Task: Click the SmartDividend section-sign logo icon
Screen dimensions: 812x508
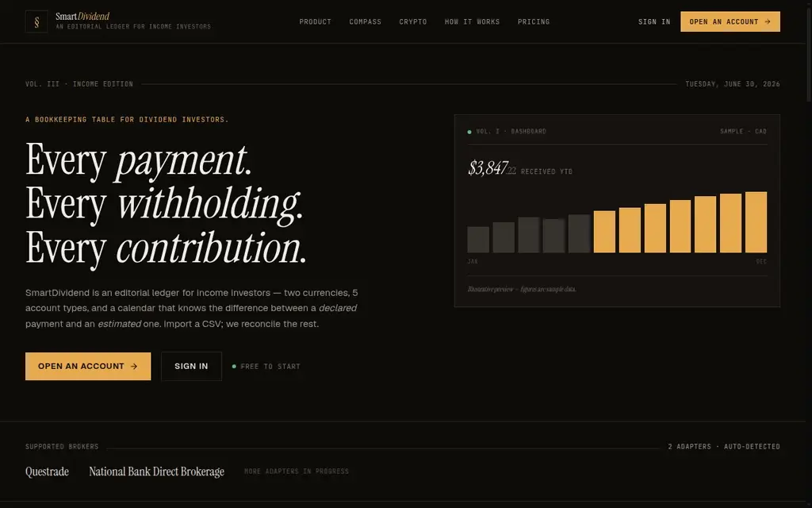Action: coord(36,21)
